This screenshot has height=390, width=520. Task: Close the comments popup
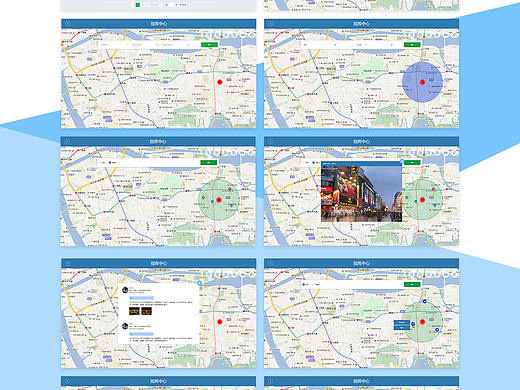tap(199, 283)
